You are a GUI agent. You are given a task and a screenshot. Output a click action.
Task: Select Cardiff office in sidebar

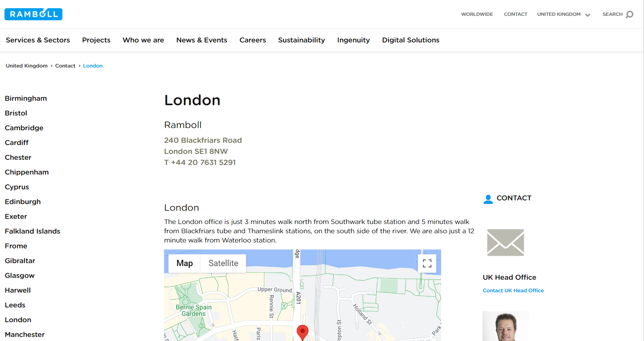[x=17, y=143]
